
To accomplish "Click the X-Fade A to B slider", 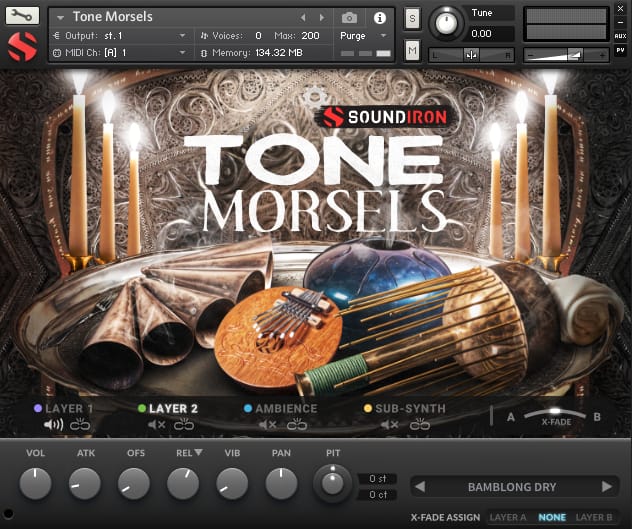I will click(555, 413).
